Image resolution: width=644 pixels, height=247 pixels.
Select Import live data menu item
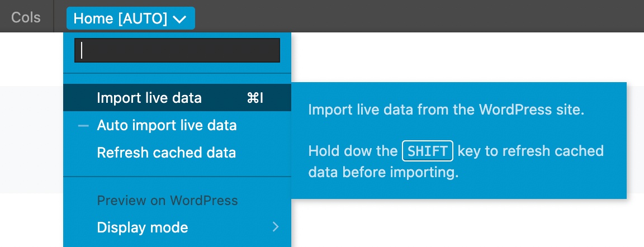[x=177, y=98]
